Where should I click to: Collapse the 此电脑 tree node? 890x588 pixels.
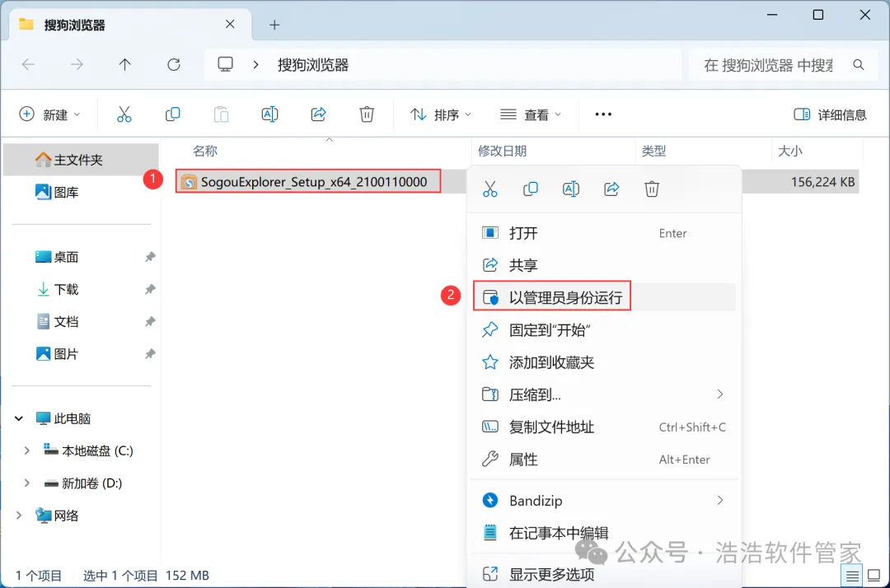tap(19, 418)
